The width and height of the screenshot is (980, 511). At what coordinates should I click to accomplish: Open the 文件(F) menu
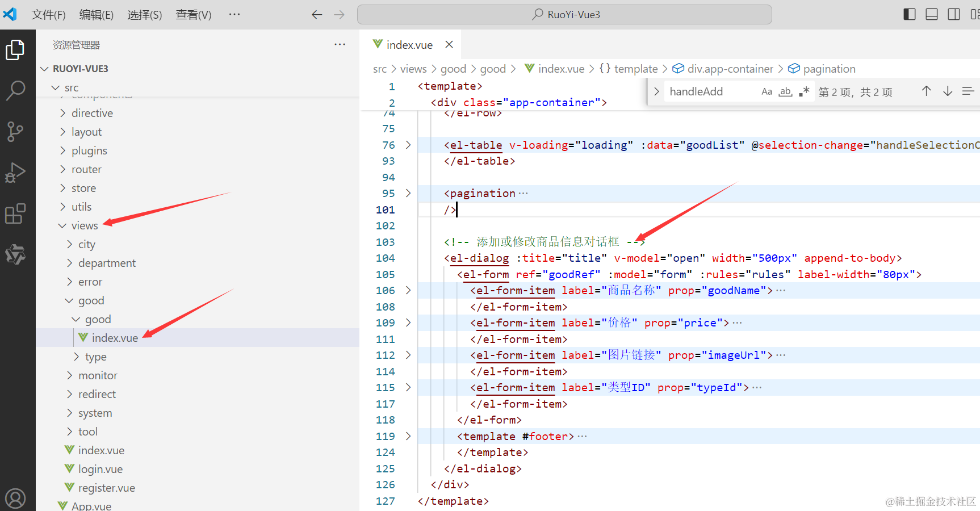pos(48,15)
